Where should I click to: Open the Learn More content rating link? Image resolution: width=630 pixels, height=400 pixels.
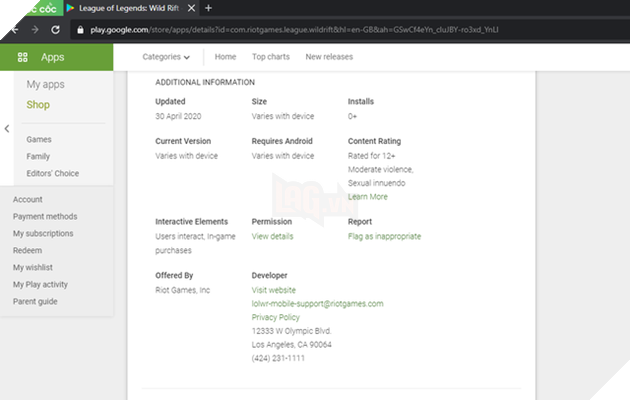[x=367, y=197]
